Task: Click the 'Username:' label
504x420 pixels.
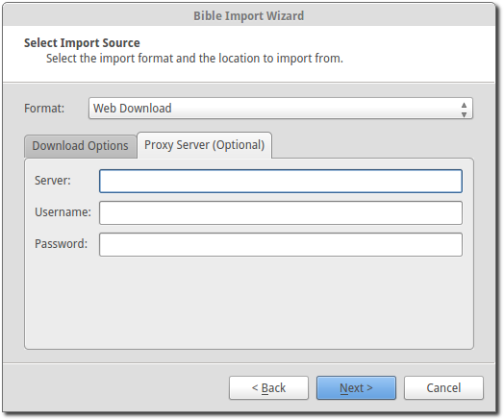Action: click(63, 212)
